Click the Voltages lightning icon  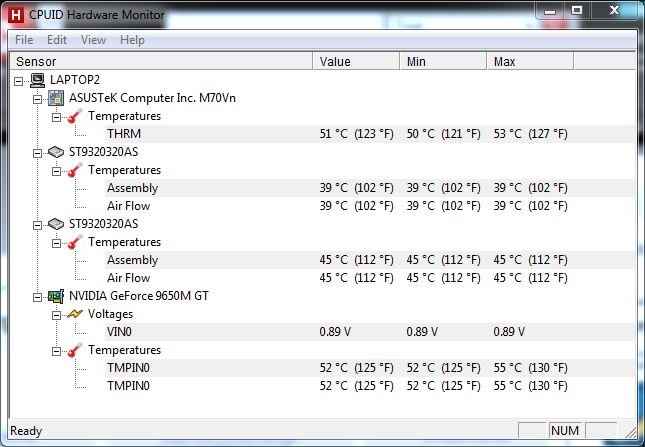point(76,314)
